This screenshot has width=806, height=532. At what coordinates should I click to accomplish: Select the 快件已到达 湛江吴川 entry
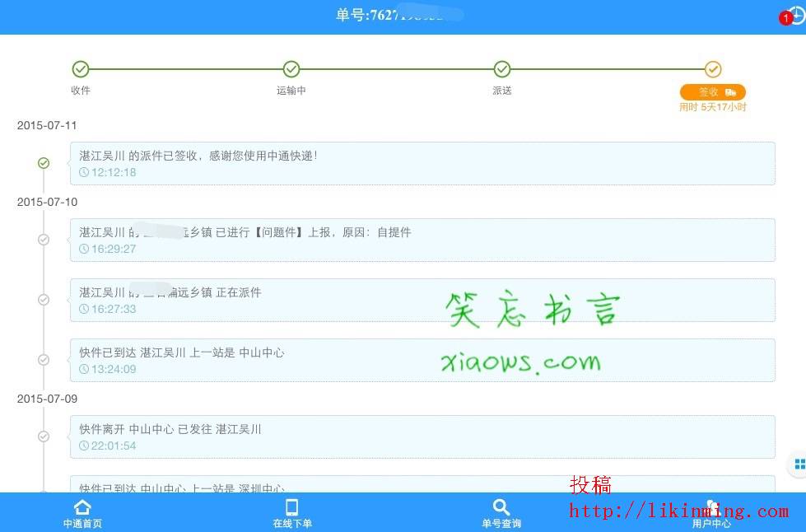(422, 360)
